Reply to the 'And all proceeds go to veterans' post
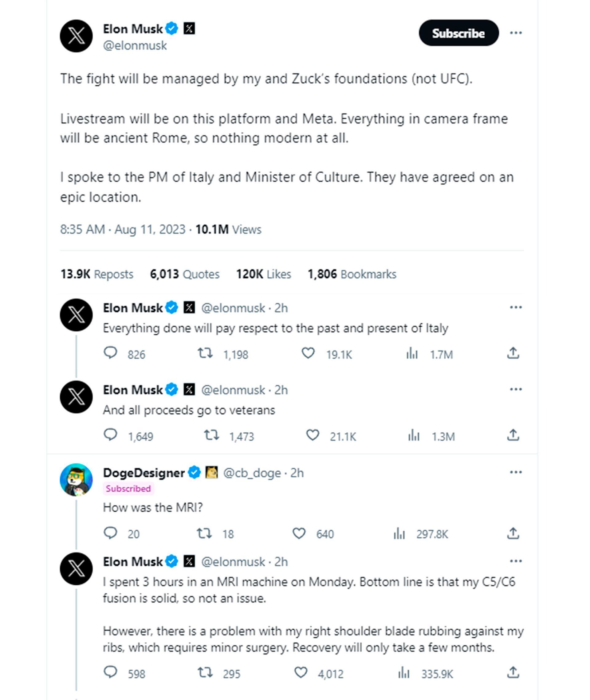This screenshot has height=700, width=590. (110, 435)
